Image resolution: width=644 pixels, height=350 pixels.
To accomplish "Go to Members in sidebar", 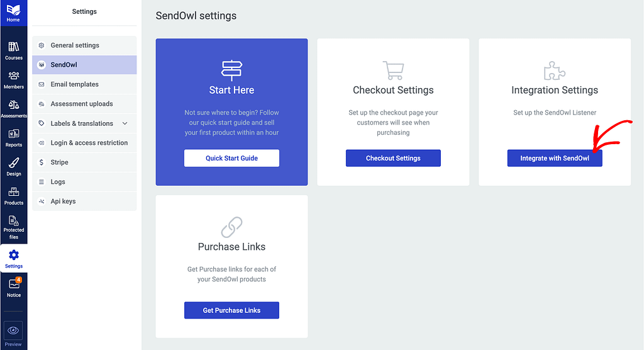I will 14,80.
